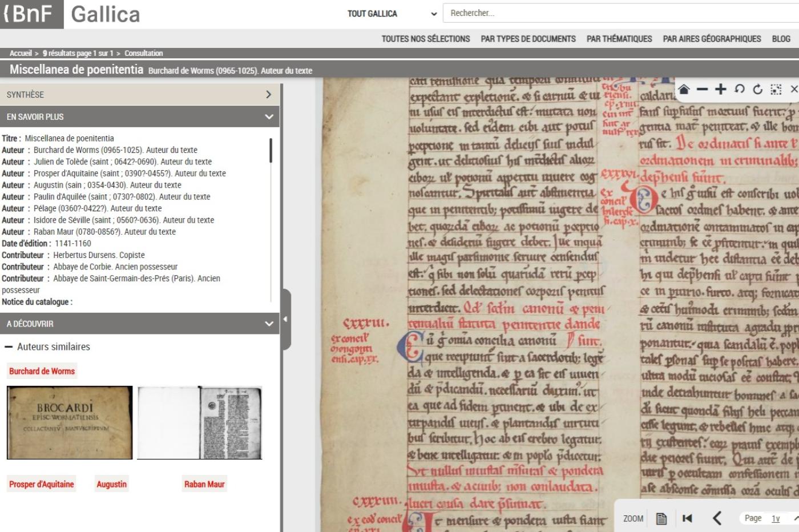Activate the selection-zone zoom tool
Image resolution: width=799 pixels, height=532 pixels.
(776, 89)
